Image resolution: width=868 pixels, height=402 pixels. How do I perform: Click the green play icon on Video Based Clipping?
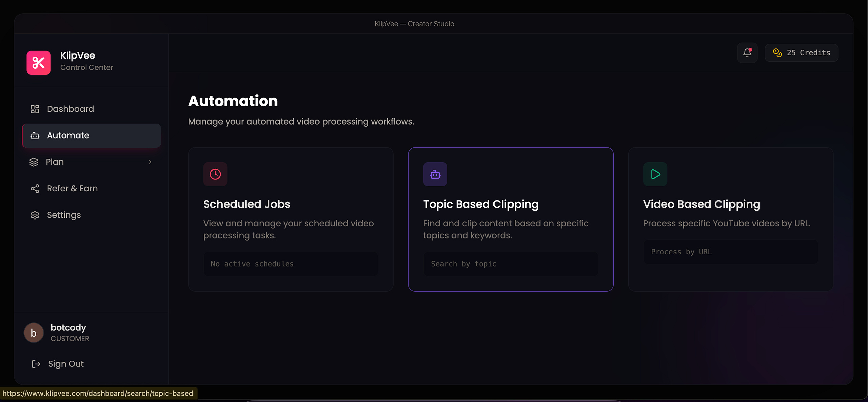click(x=655, y=174)
